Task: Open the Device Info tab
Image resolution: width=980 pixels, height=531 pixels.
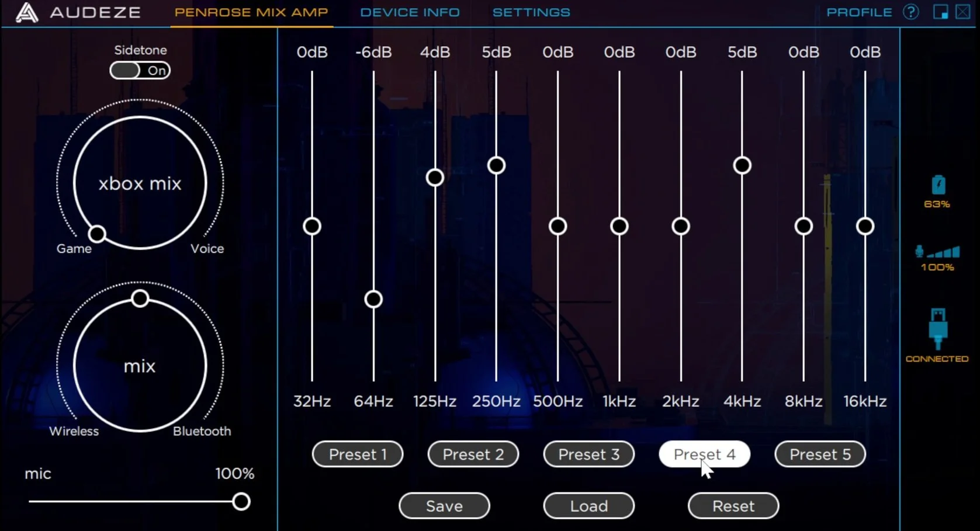Action: click(x=410, y=12)
